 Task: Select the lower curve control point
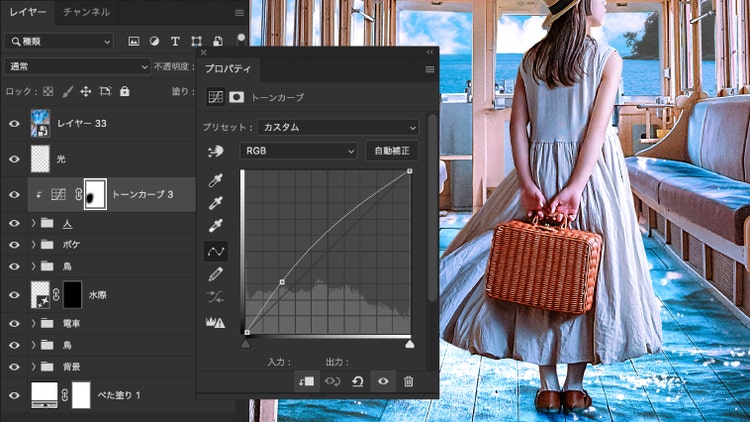[x=282, y=282]
